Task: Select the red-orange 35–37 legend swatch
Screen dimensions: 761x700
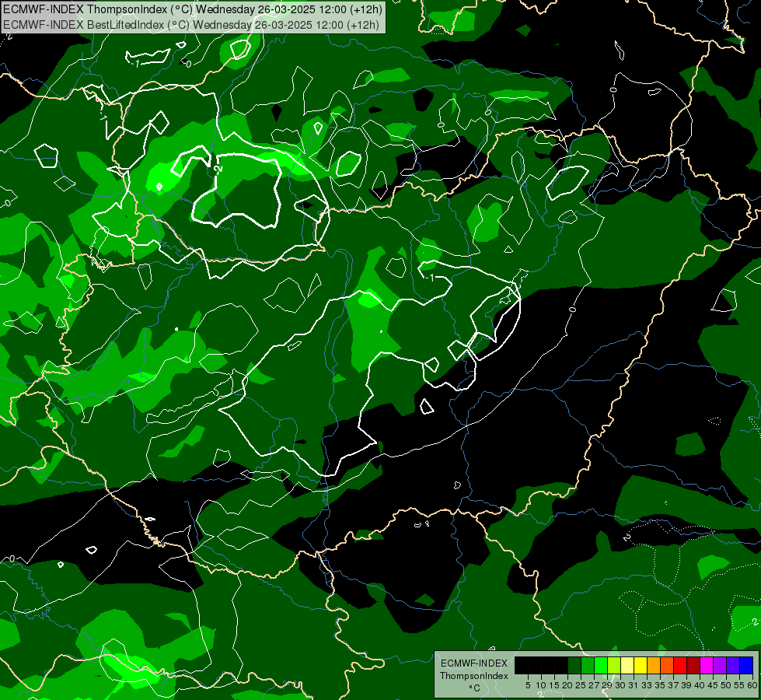Action: pyautogui.click(x=667, y=666)
